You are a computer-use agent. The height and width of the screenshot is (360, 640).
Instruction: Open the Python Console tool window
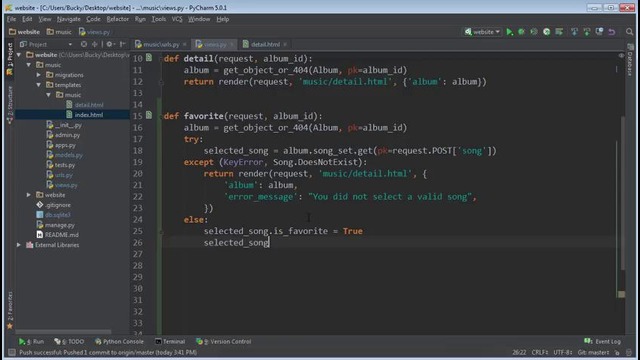pyautogui.click(x=119, y=342)
